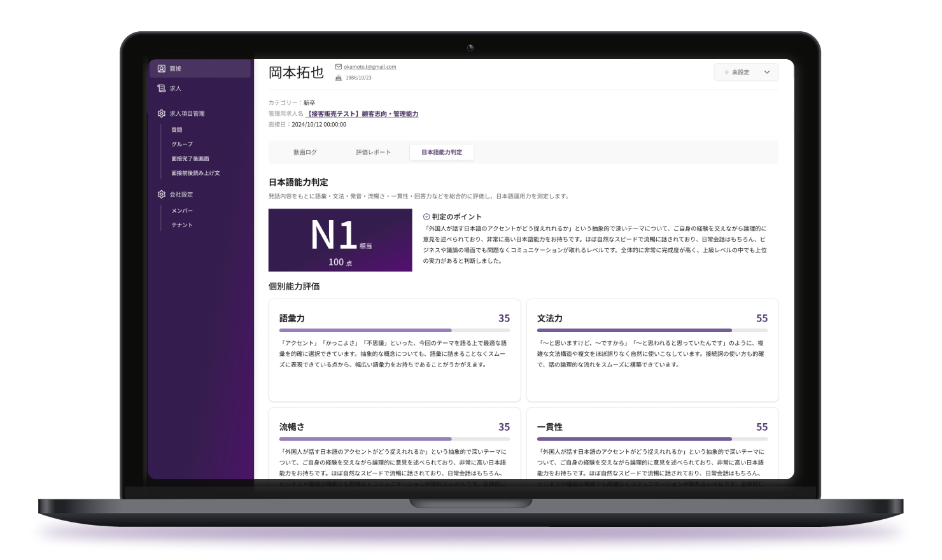
Task: Click the chevron arrow on 未設定
Action: (767, 73)
